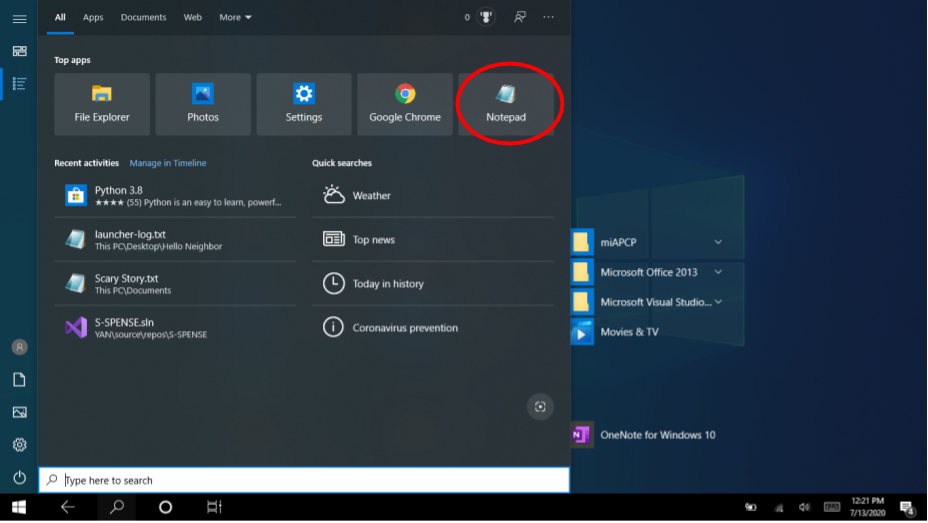Open the Action Center notifications icon
The height and width of the screenshot is (523, 928).
[907, 508]
